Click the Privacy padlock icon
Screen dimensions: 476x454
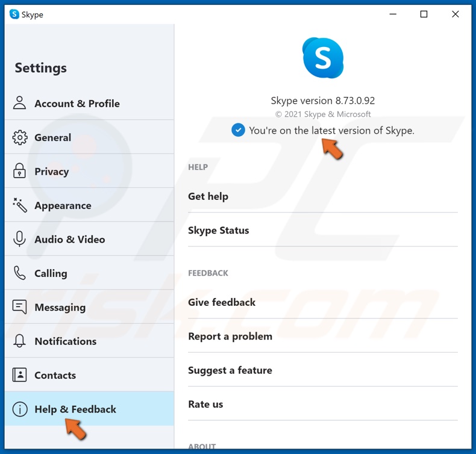pos(19,170)
